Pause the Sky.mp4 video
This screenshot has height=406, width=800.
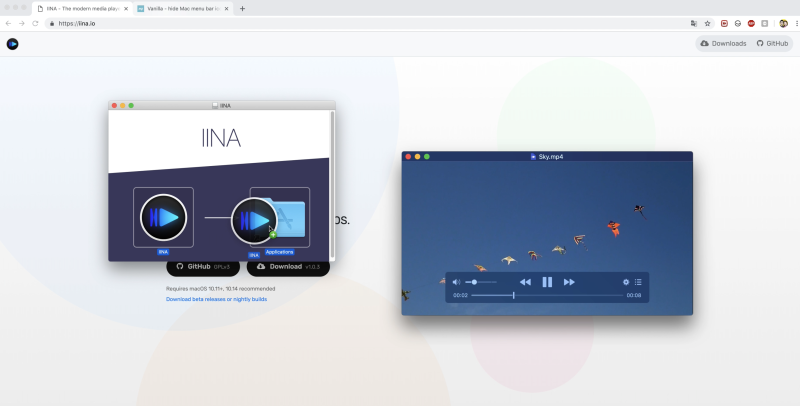[x=547, y=282]
